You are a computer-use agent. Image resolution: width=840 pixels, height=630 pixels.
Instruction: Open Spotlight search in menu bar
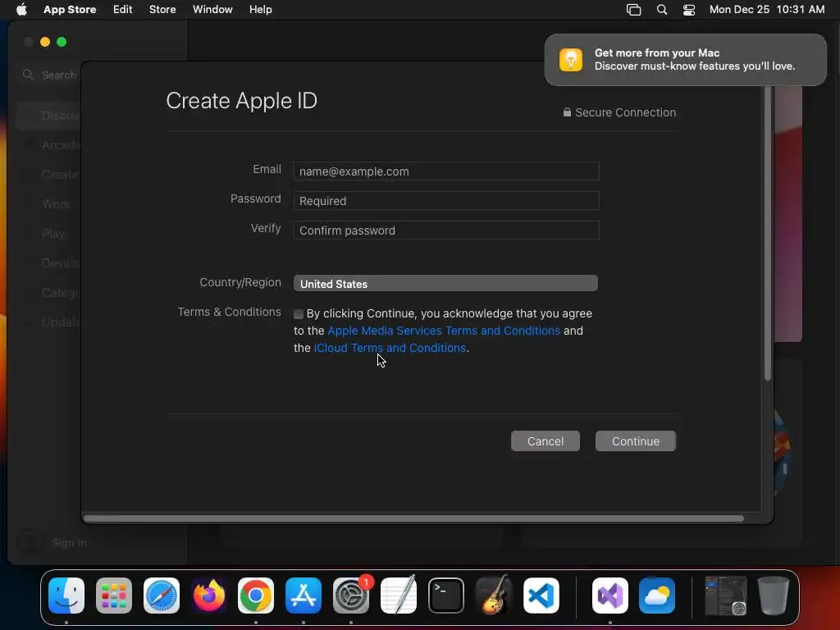point(662,10)
